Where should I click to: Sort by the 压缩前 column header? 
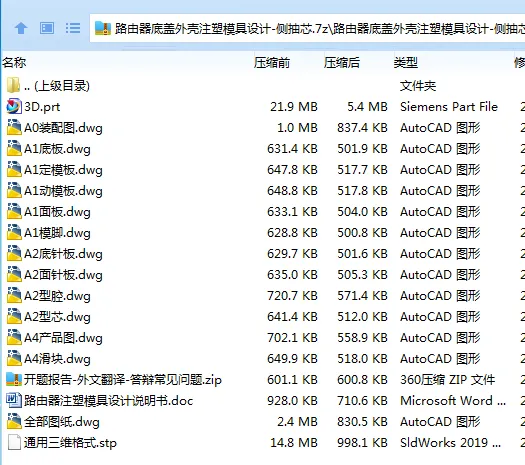point(272,63)
